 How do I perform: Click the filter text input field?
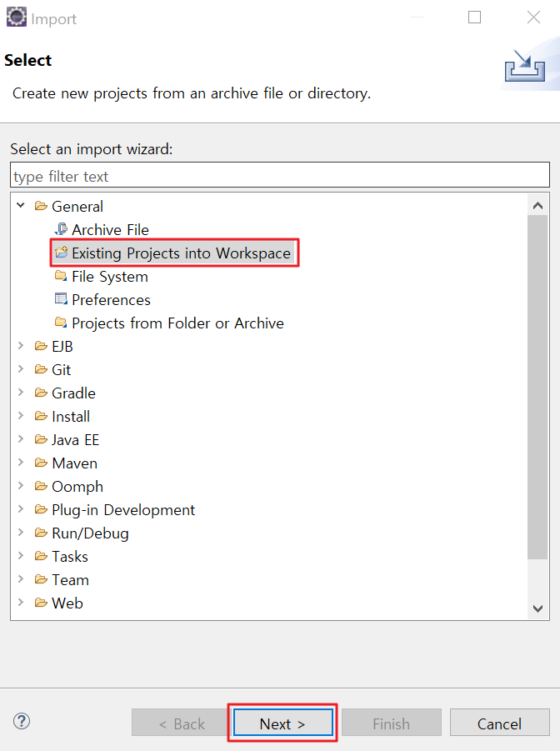coord(280,175)
